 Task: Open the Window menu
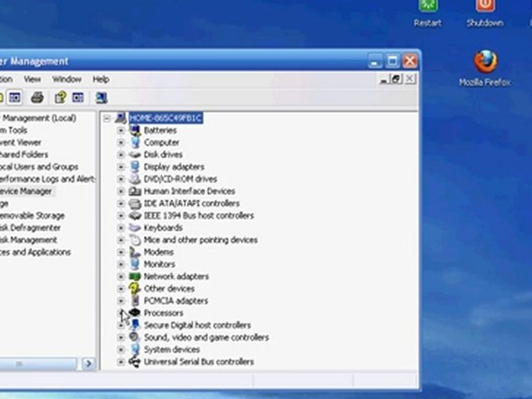click(x=66, y=79)
